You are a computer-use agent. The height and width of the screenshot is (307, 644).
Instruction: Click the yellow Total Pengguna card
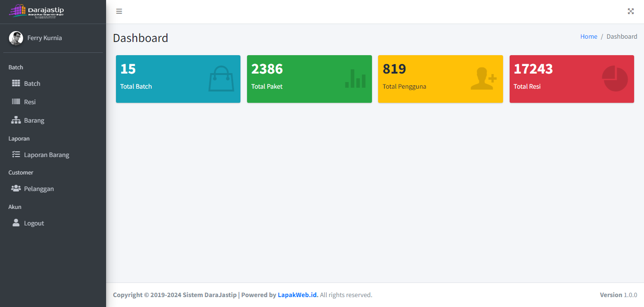pyautogui.click(x=440, y=79)
